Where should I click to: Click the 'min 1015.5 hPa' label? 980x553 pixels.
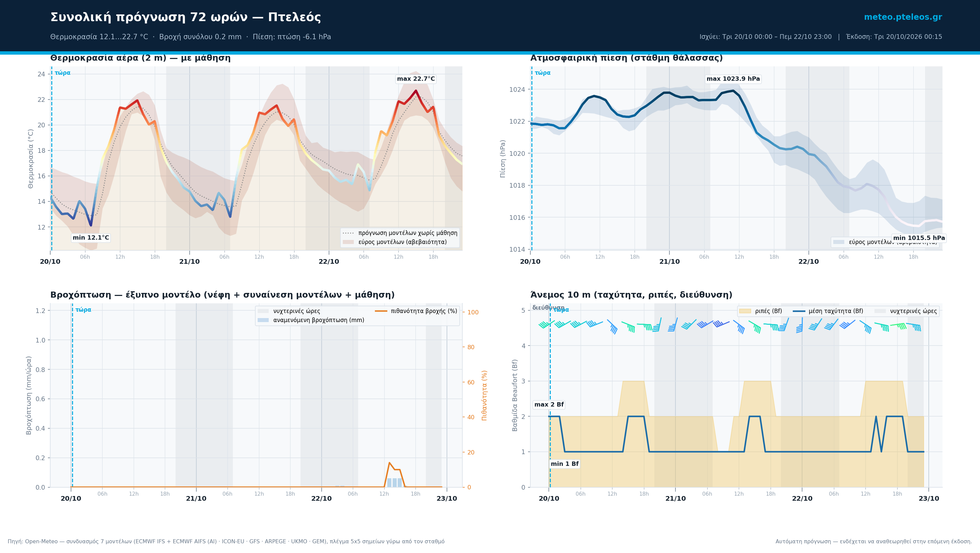point(919,238)
